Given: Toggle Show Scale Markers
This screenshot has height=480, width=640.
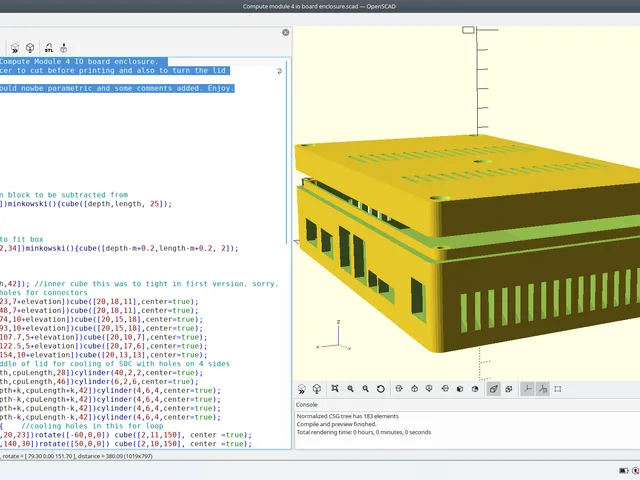Looking at the screenshot, I should [543, 389].
